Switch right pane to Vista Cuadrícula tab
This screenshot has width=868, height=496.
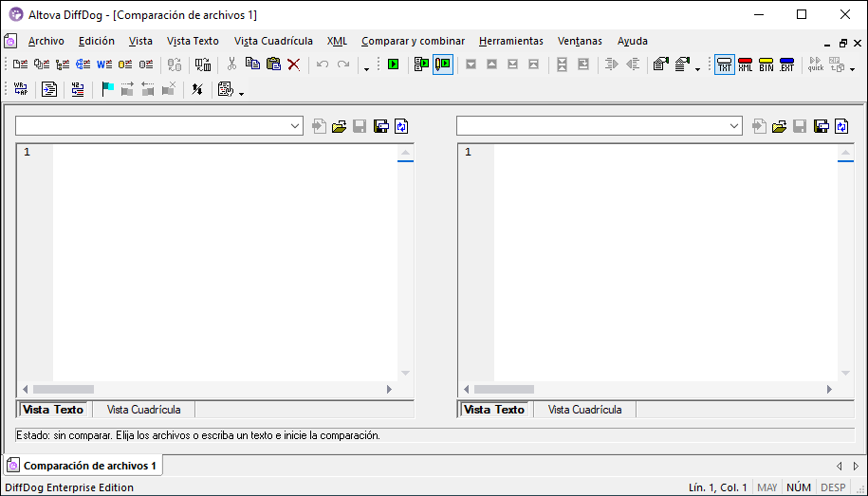[584, 410]
